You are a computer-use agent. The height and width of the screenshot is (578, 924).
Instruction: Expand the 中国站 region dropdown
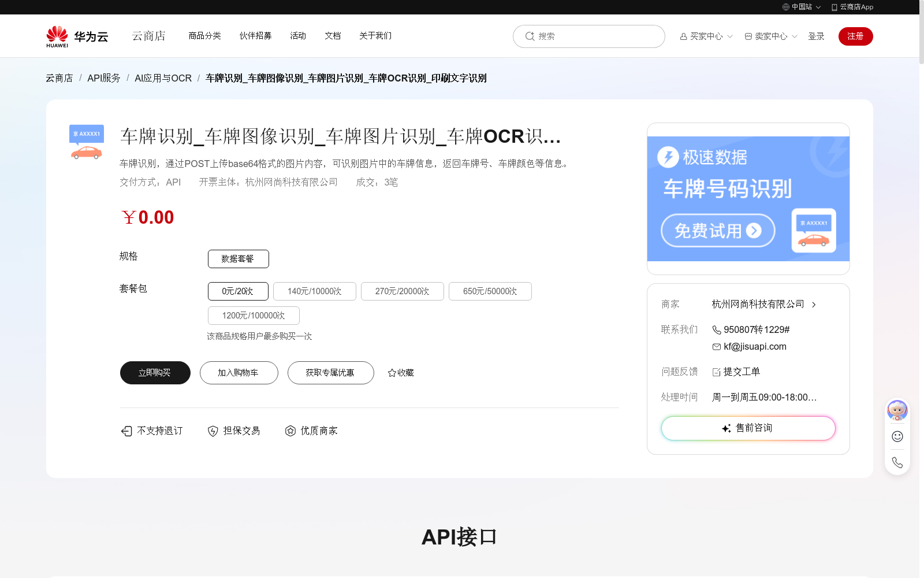click(818, 8)
